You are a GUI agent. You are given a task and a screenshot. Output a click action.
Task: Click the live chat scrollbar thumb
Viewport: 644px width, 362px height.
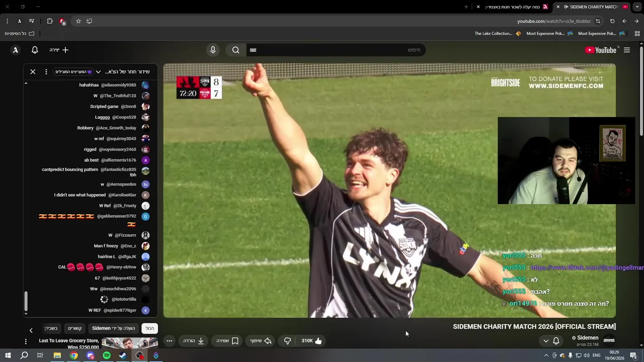(26, 301)
